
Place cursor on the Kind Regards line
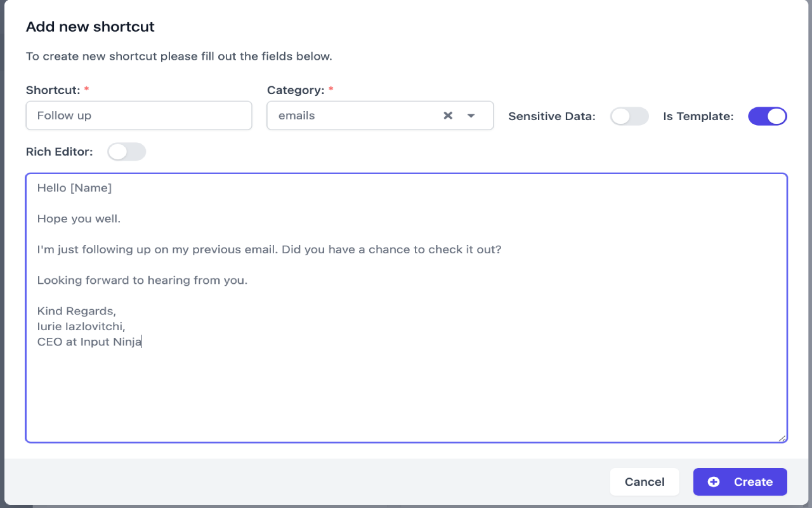point(77,311)
